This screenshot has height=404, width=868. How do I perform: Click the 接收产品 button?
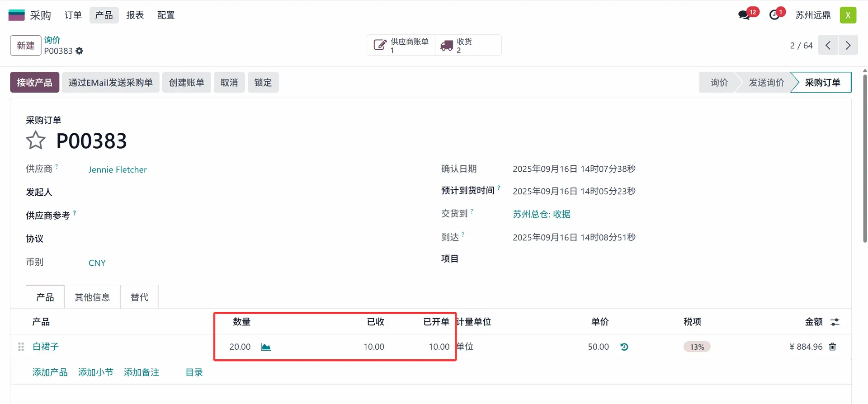tap(35, 83)
